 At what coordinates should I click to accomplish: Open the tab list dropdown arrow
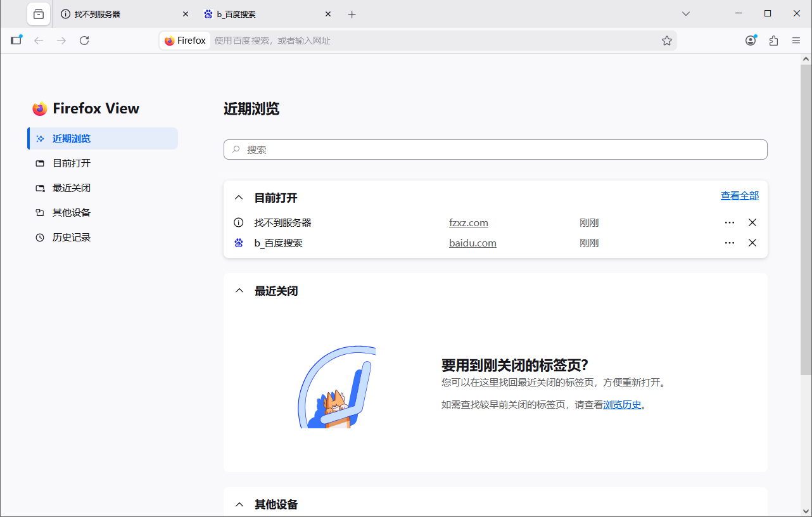(x=685, y=13)
